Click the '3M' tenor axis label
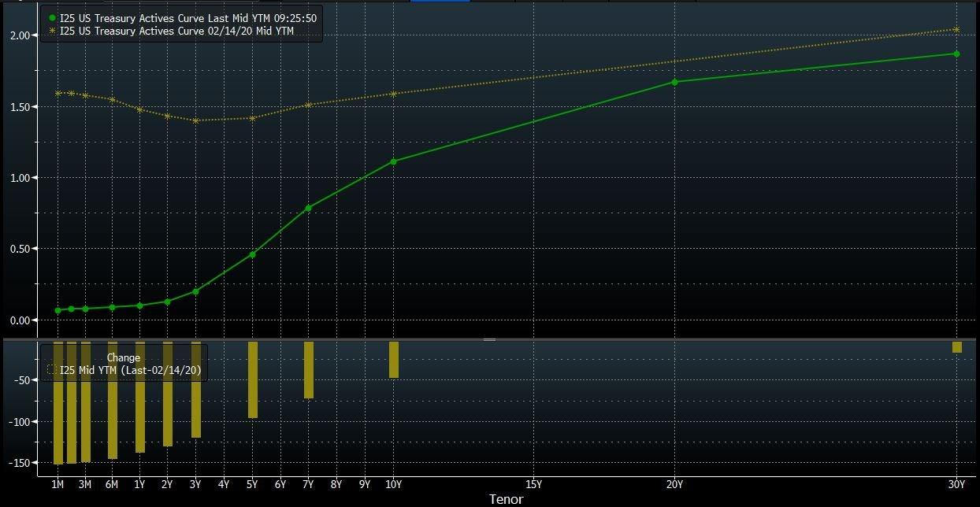 click(84, 484)
